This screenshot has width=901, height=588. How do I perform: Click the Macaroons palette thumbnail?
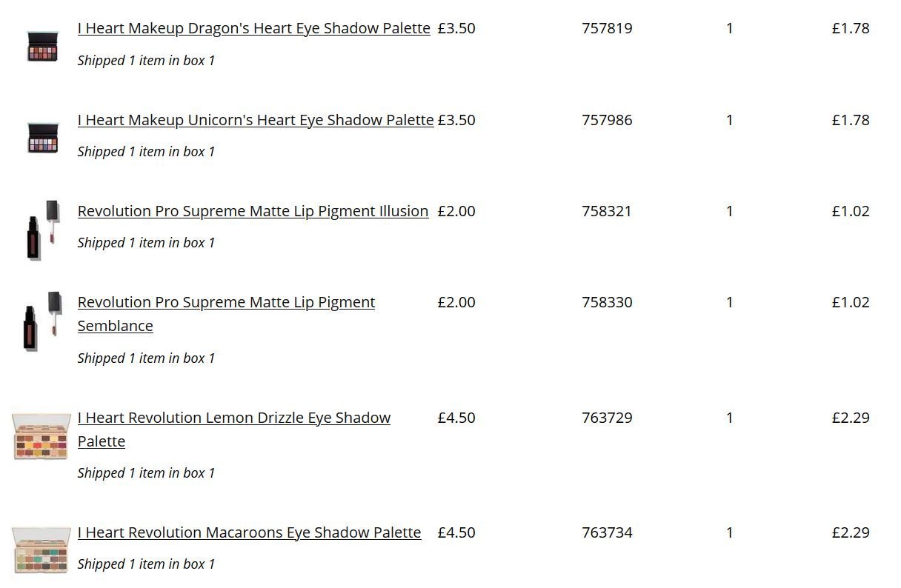(41, 550)
